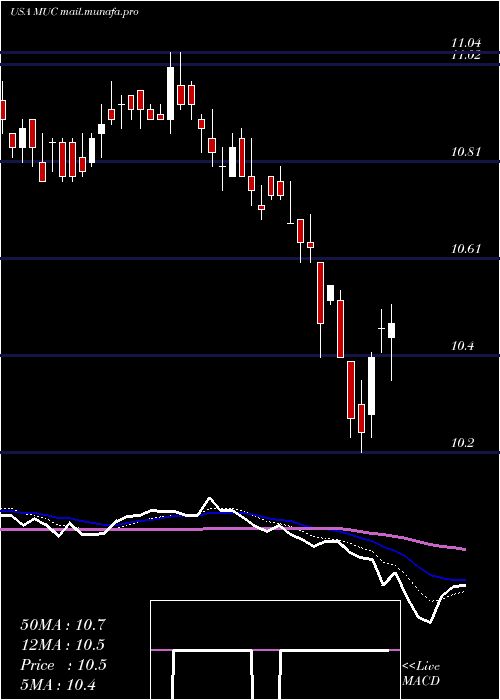Click the 'USA MUC mail.munafa.pro' header text

[74, 12]
